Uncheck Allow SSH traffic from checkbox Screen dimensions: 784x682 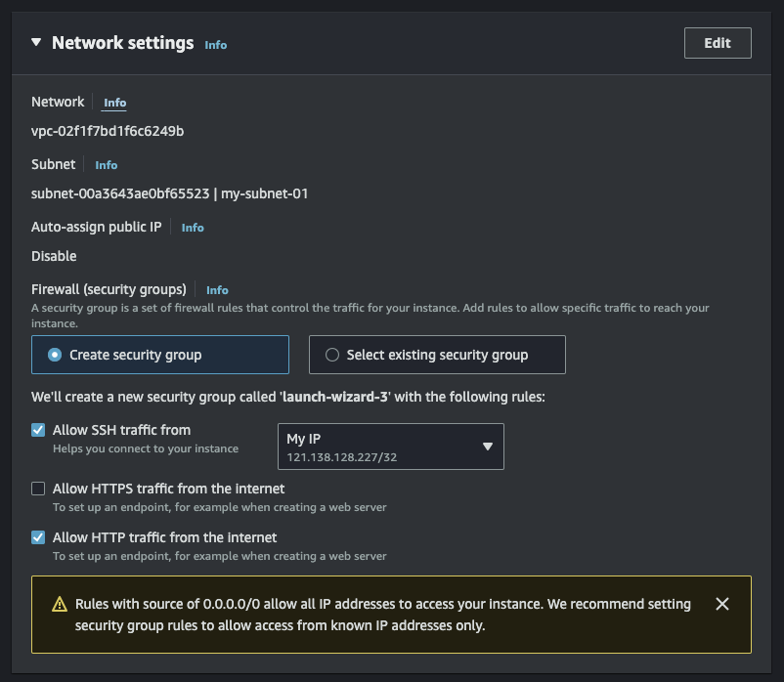[38, 430]
